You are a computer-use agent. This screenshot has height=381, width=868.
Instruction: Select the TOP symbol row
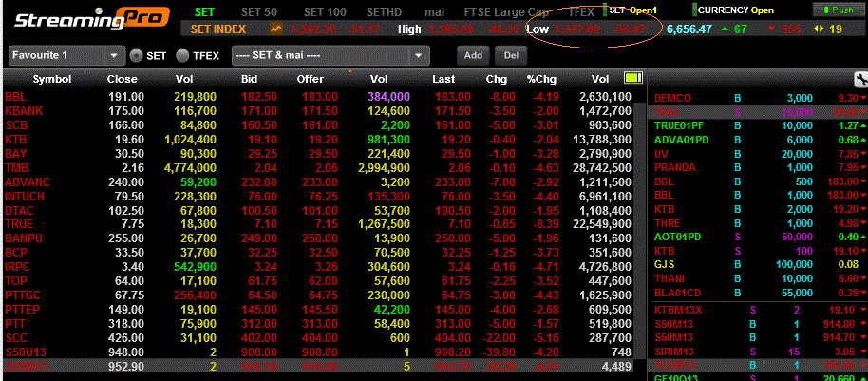click(318, 281)
